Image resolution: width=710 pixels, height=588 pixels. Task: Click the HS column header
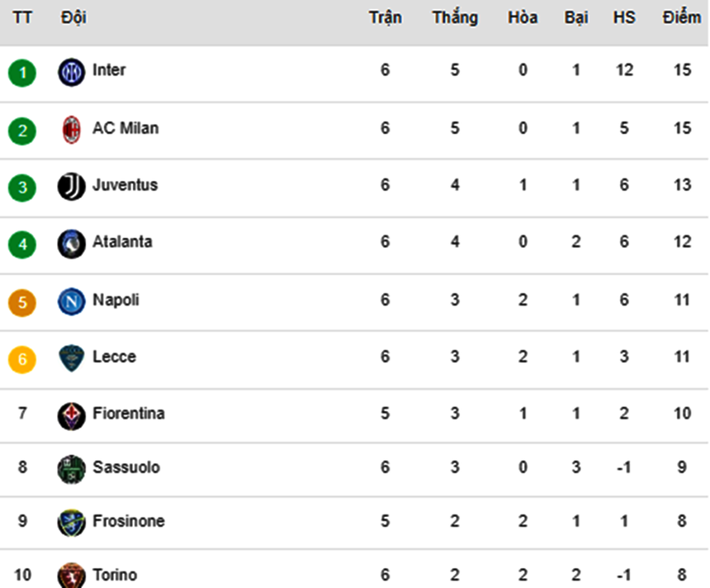coord(624,18)
